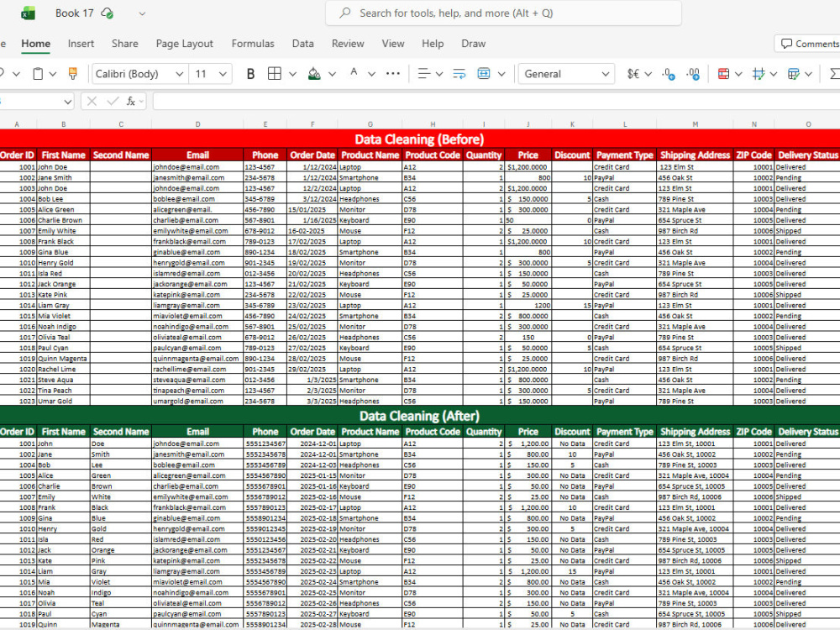Apply fill color bucket

(314, 74)
